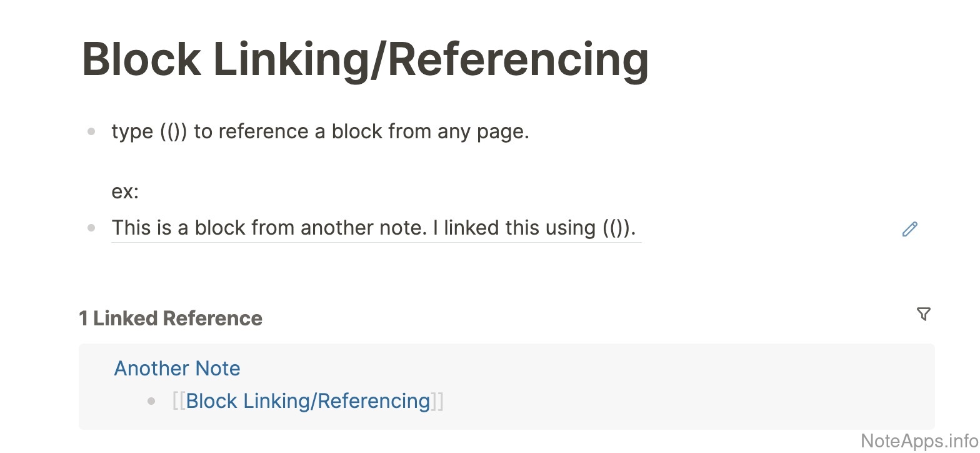The image size is (980, 453).
Task: Click the page title Block Linking/Referencing
Action: click(365, 60)
